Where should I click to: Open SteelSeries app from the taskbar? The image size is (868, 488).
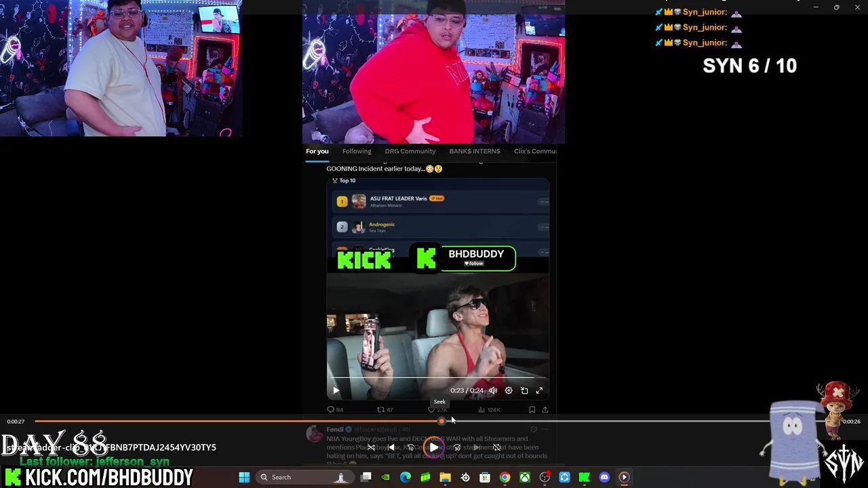465,477
